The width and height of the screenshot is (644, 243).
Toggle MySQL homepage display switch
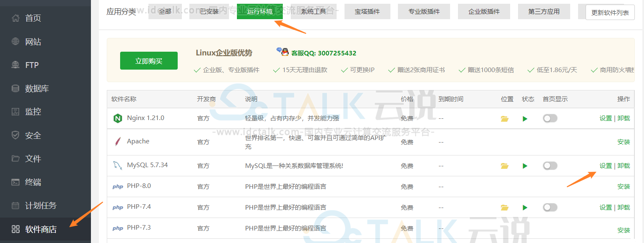pyautogui.click(x=550, y=166)
